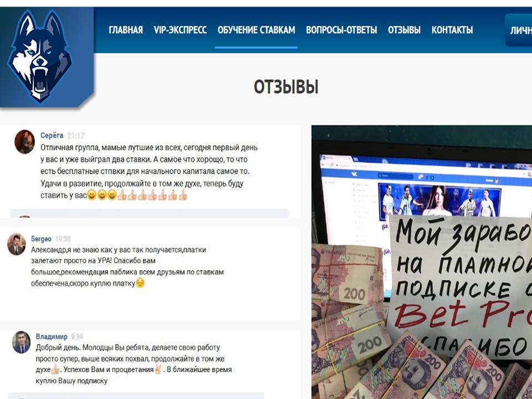Open the ВОПРОСЫ-ОТВЕТЫ navigation item
The width and height of the screenshot is (532, 399).
(x=341, y=30)
